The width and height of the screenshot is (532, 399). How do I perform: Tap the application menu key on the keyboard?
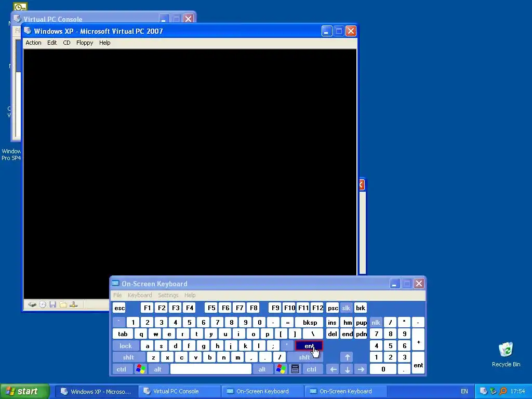[295, 369]
